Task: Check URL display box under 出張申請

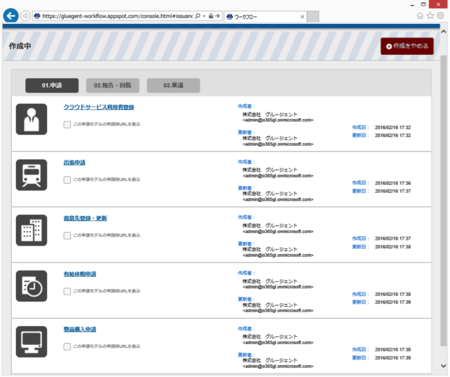Action: coord(67,180)
